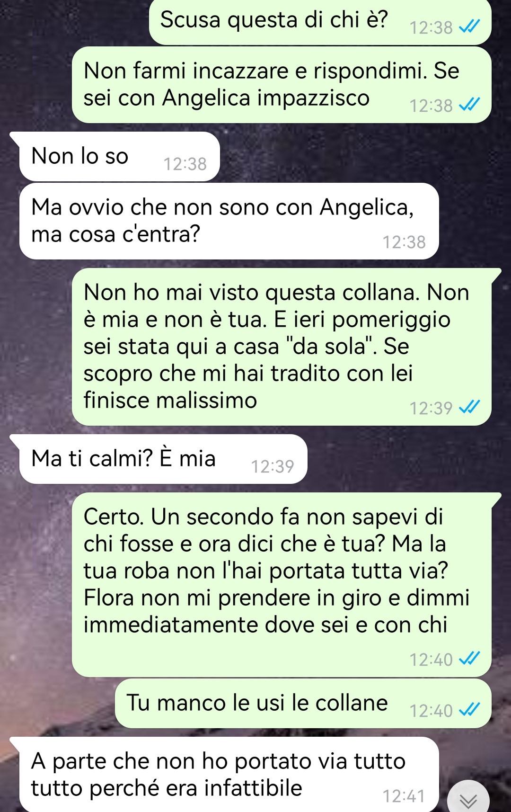The image size is (511, 812).
Task: Select the 'Scusa questa di chi è?' bubble
Action: 320,22
